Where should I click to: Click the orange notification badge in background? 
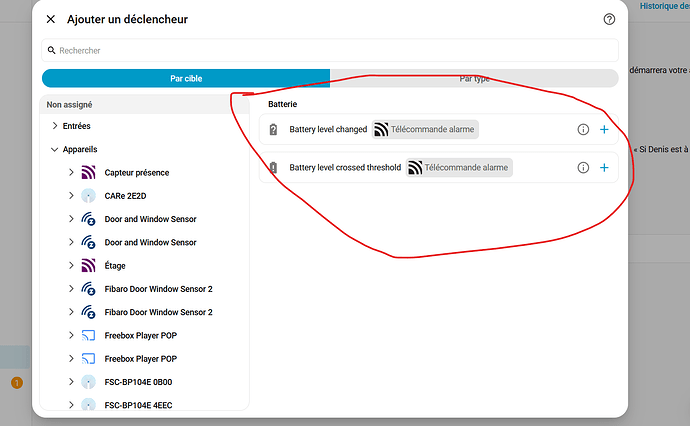[17, 383]
